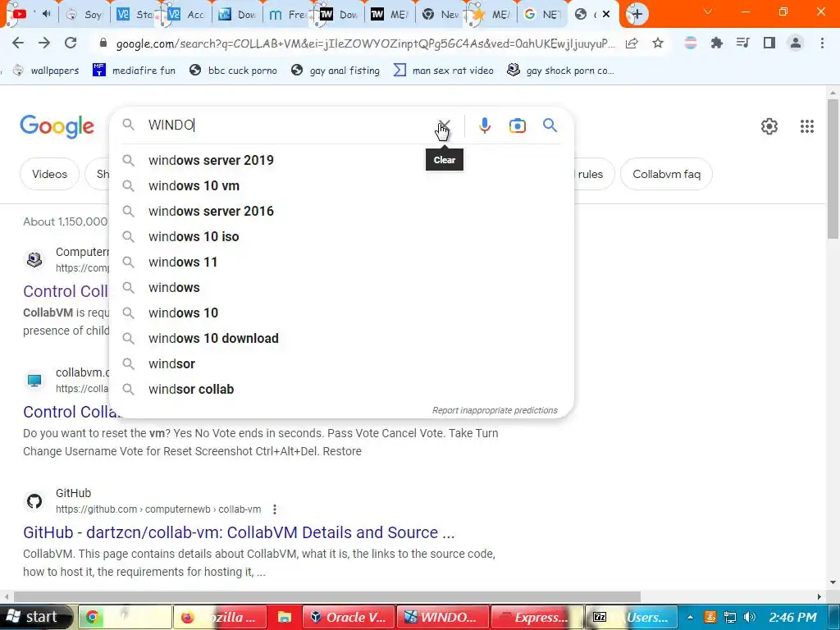
Task: Open the GitHub dartzcn/collab-vm result
Action: tap(239, 532)
